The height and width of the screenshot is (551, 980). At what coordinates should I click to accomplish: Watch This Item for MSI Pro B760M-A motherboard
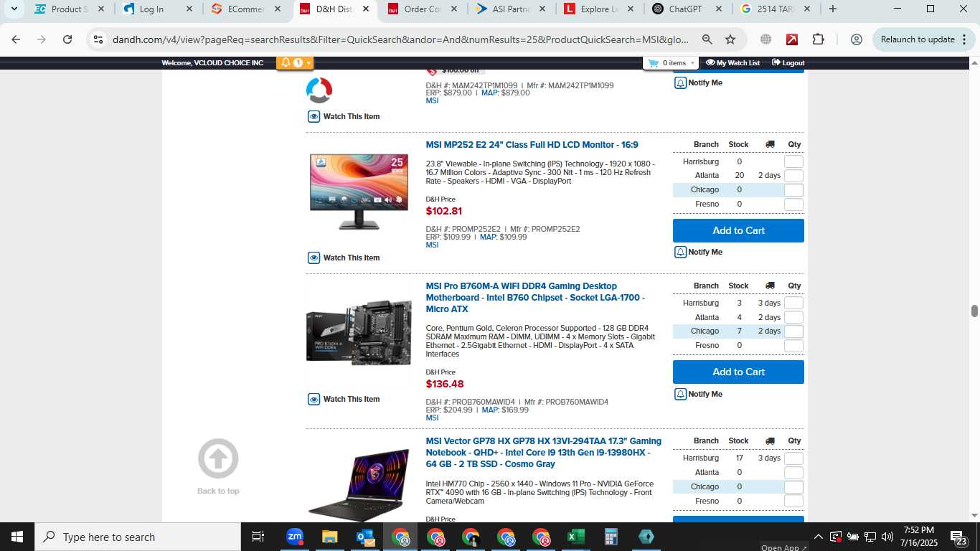coord(344,399)
